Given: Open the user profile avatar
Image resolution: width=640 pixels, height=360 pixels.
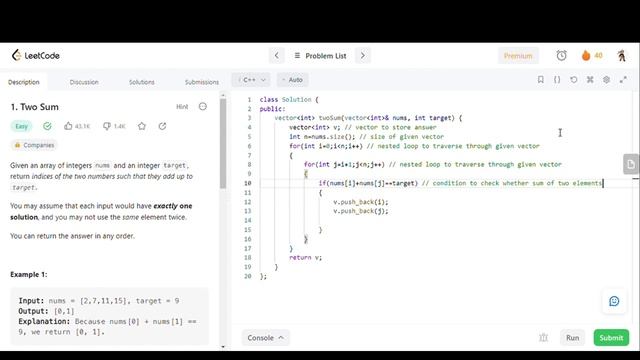Looking at the screenshot, I should [x=622, y=56].
